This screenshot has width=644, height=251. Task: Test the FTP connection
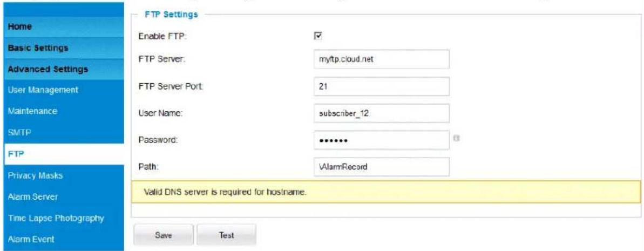pos(226,235)
